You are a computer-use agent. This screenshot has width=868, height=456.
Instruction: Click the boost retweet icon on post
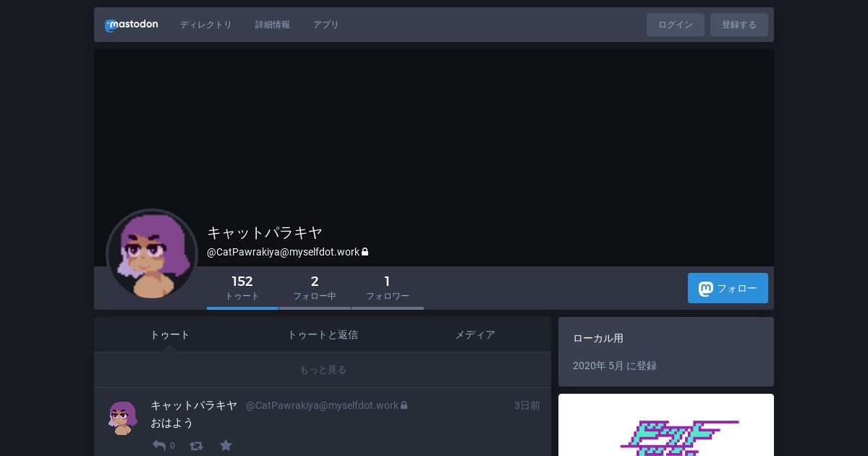196,445
